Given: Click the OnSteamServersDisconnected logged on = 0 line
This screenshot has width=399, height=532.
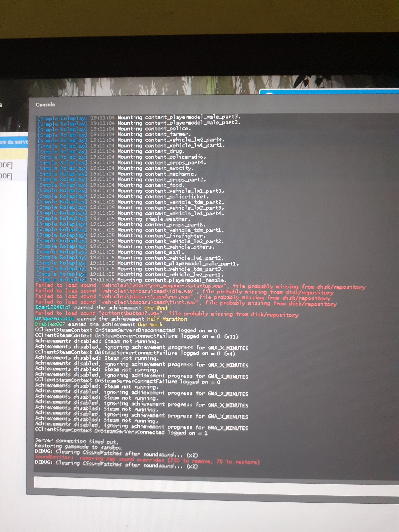Looking at the screenshot, I should coord(126,330).
